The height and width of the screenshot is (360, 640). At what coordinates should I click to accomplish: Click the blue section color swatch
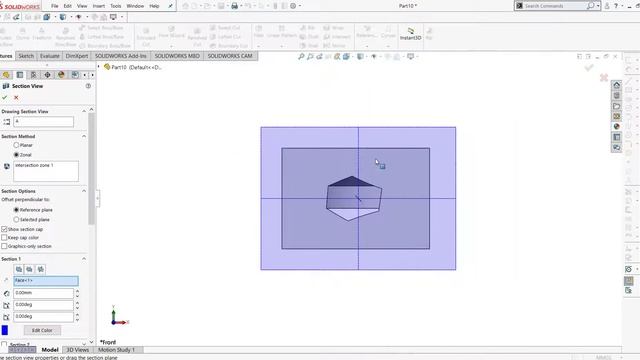(x=5, y=330)
